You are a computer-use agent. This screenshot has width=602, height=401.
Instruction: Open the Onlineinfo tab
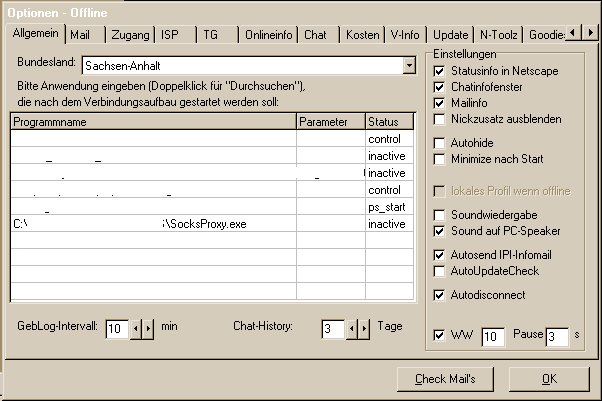coord(268,35)
